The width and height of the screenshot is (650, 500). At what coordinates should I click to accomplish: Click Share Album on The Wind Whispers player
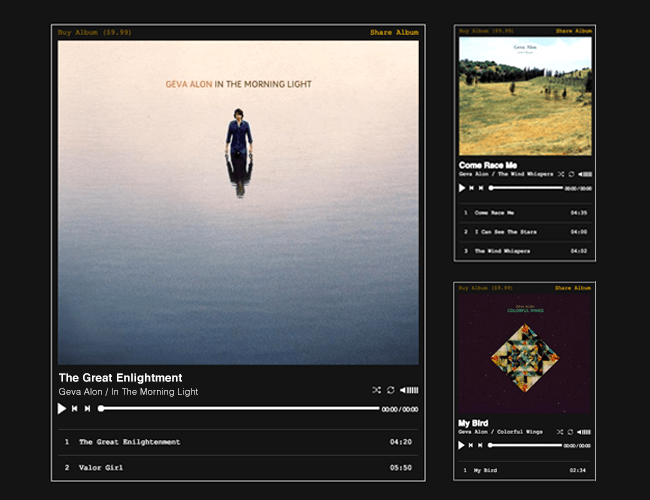(574, 31)
